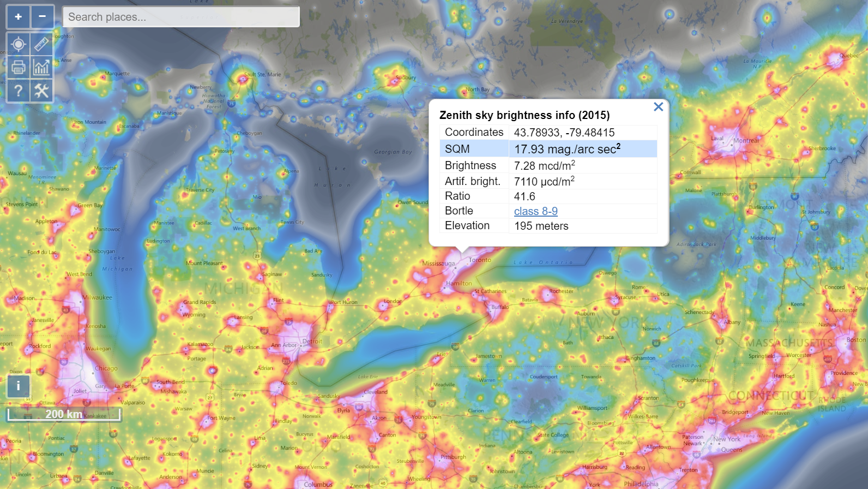Open the hammer and wrench tools menu
The width and height of the screenshot is (868, 489).
coord(42,91)
